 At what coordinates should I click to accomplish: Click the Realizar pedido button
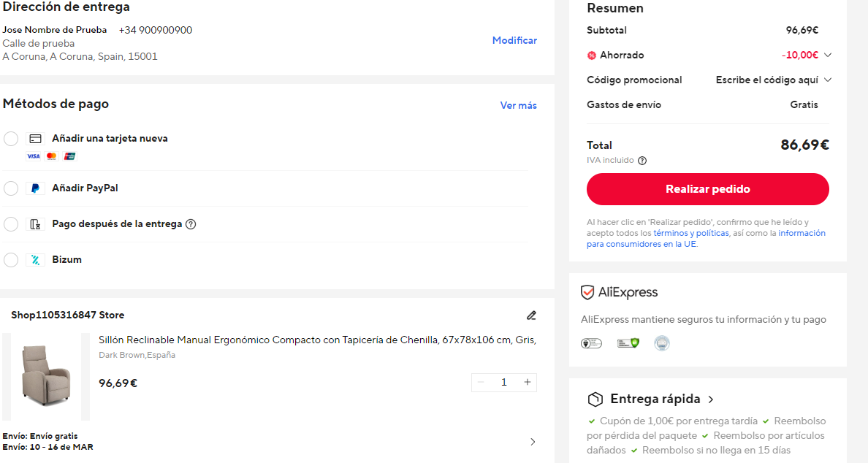[x=707, y=189]
